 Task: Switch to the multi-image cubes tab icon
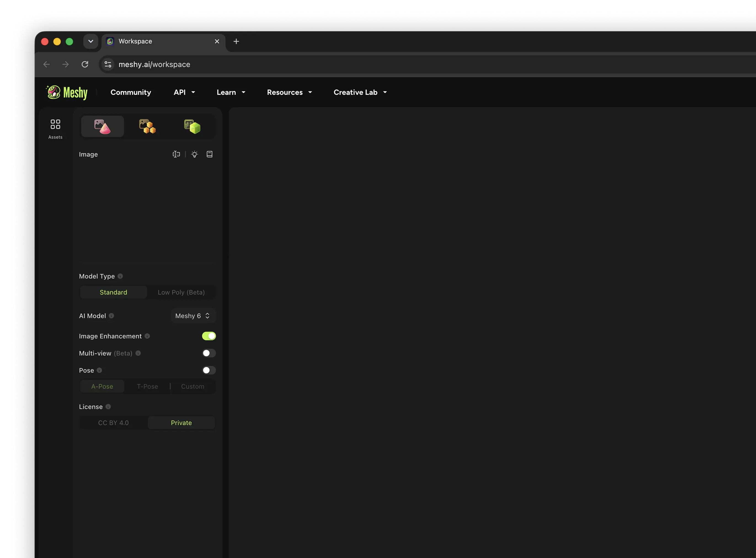point(147,126)
